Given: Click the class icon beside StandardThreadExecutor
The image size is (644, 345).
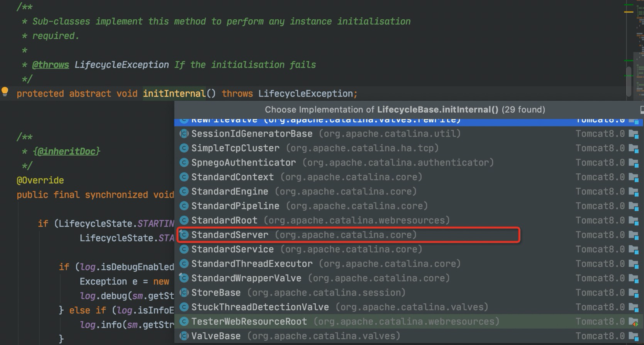Looking at the screenshot, I should 184,264.
